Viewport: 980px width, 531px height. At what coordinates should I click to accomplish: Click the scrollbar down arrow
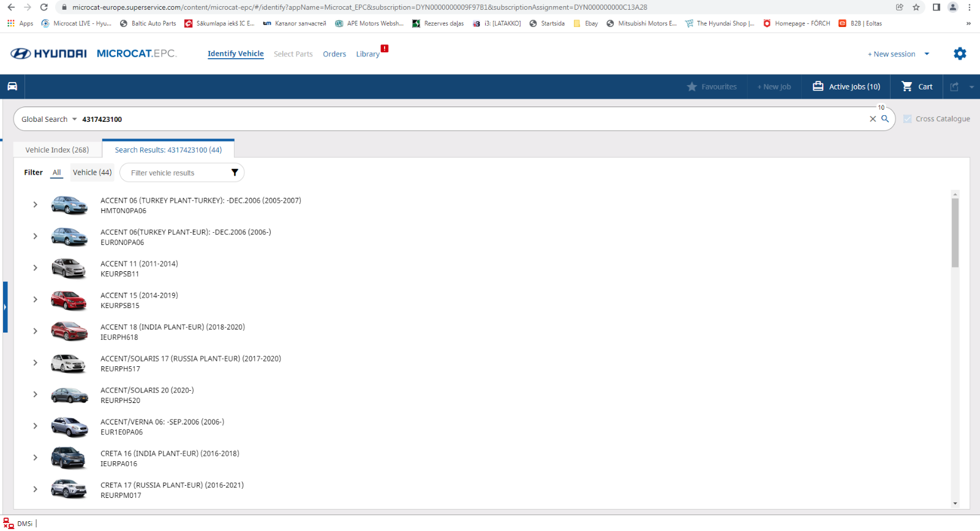[955, 503]
